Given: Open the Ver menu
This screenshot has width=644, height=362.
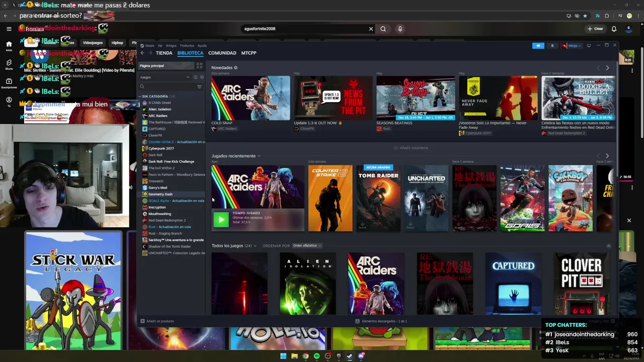Looking at the screenshot, I should [160, 46].
